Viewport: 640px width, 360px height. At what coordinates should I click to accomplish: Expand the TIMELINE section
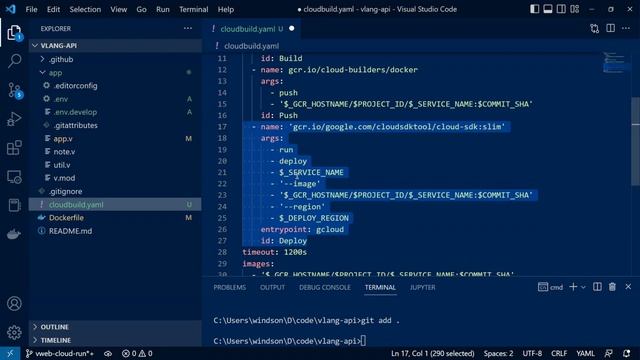click(115, 340)
